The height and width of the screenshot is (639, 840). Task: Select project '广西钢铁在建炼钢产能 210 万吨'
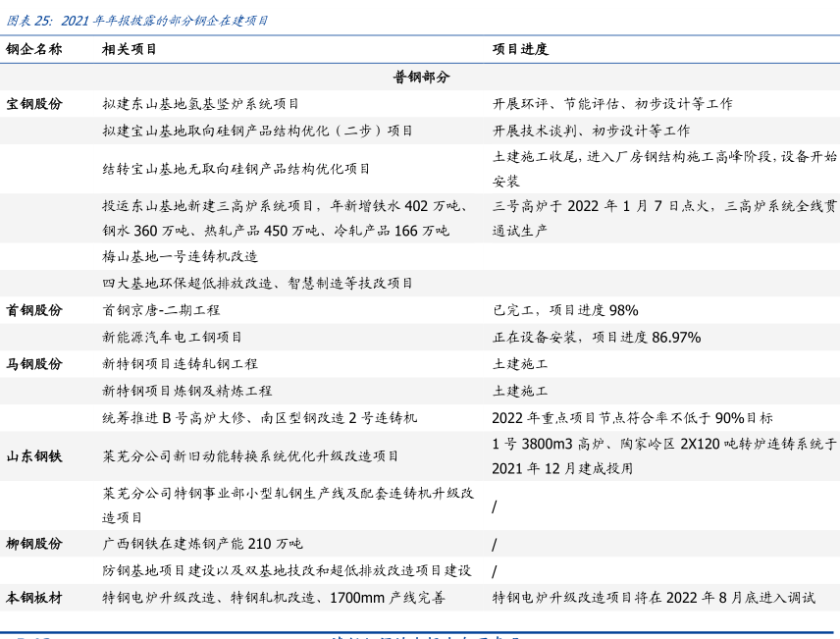(x=202, y=544)
